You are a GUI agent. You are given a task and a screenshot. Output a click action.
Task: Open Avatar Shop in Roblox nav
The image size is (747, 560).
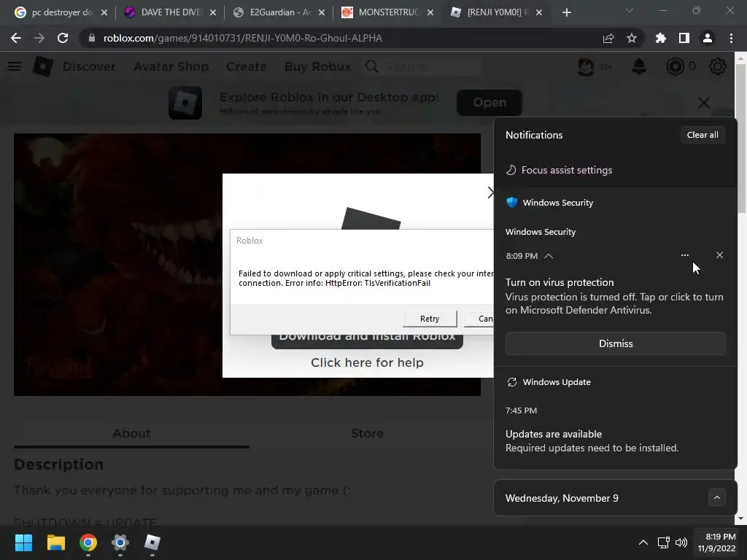[x=171, y=66]
